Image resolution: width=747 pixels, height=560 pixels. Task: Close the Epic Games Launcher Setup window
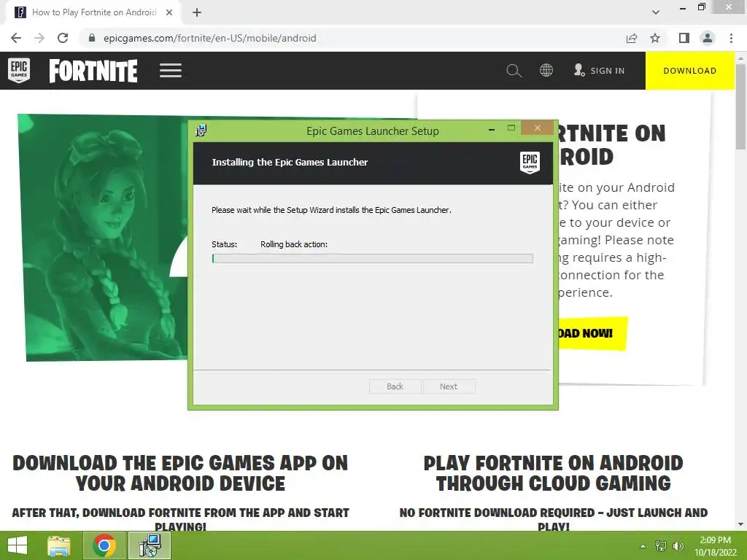[x=538, y=128]
